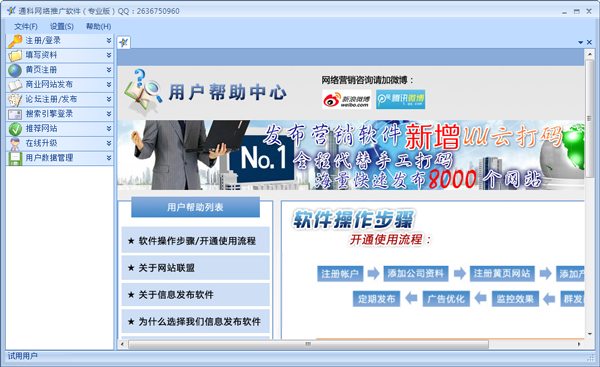The height and width of the screenshot is (367, 600).
Task: Expand the 商业网站发布 panel chevron
Action: pos(109,85)
